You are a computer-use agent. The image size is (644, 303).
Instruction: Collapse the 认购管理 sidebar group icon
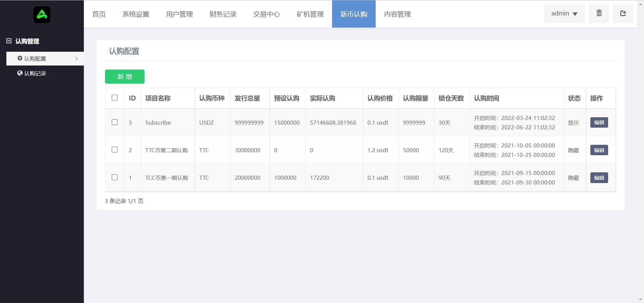[x=9, y=41]
